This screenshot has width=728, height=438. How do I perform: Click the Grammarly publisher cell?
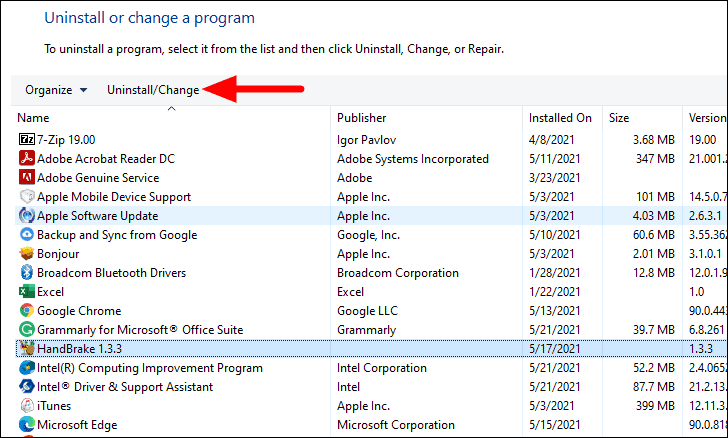[x=366, y=330]
